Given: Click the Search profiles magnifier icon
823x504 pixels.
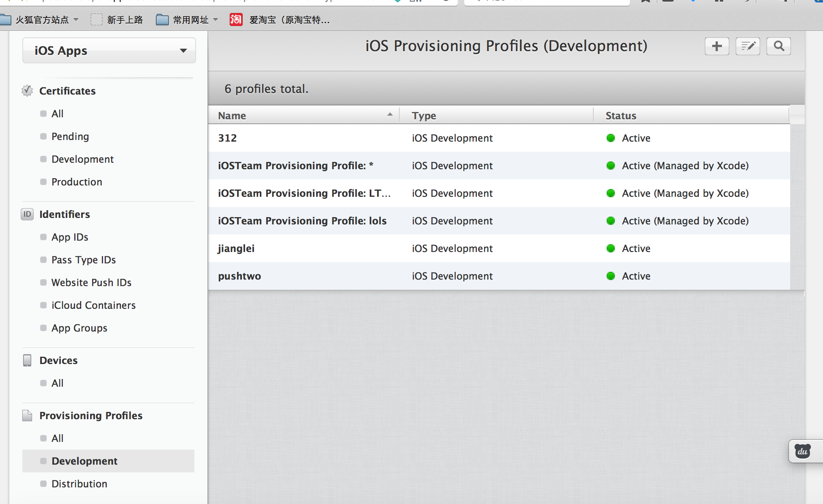Looking at the screenshot, I should pos(779,46).
